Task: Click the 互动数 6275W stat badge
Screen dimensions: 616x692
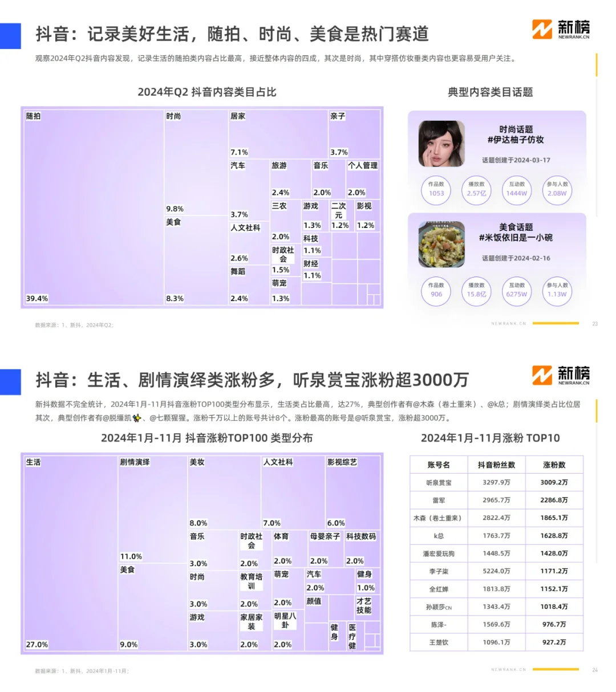Action: coord(516,291)
